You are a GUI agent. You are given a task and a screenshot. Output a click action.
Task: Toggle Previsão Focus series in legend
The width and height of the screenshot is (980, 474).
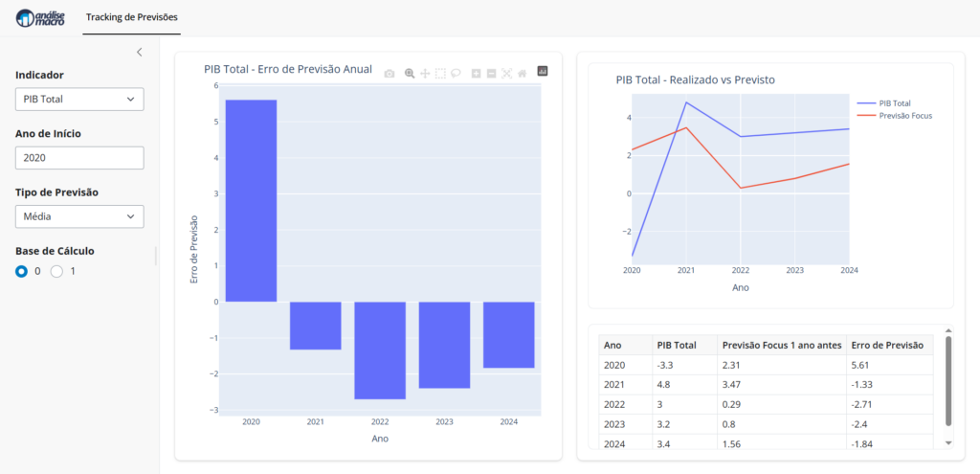[894, 115]
